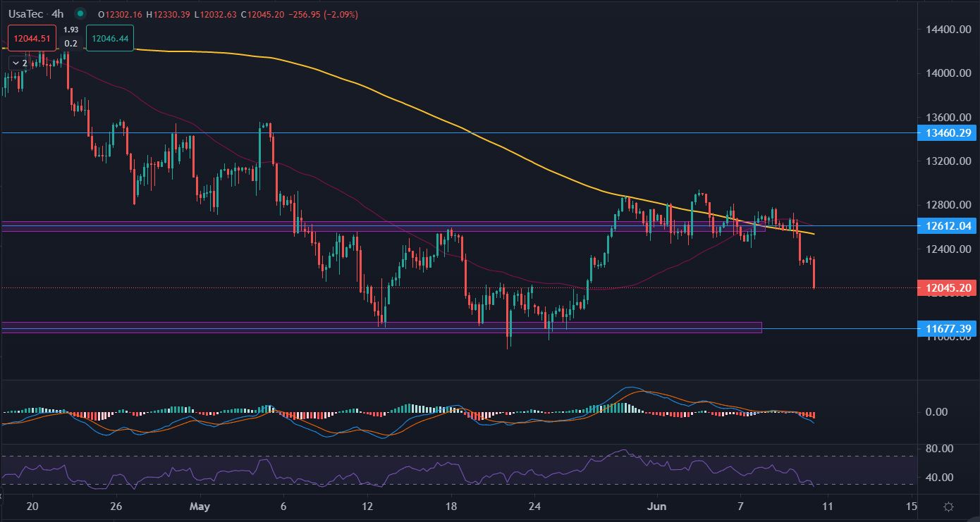Click the chart settings gear icon
This screenshot has height=522, width=980.
[x=948, y=507]
